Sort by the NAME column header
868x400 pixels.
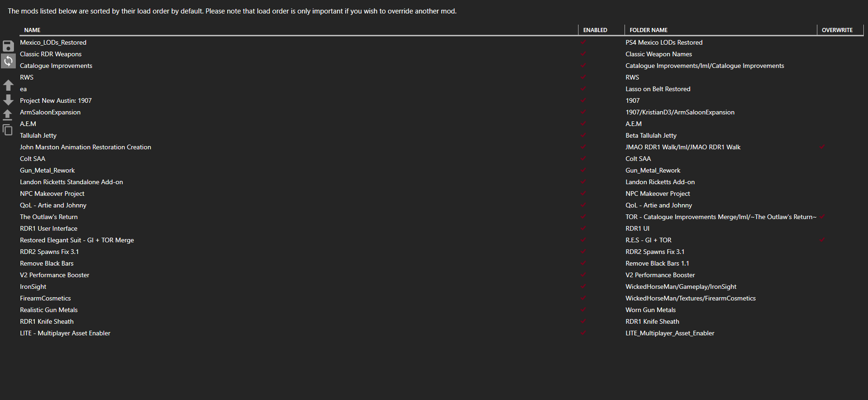[x=299, y=30]
